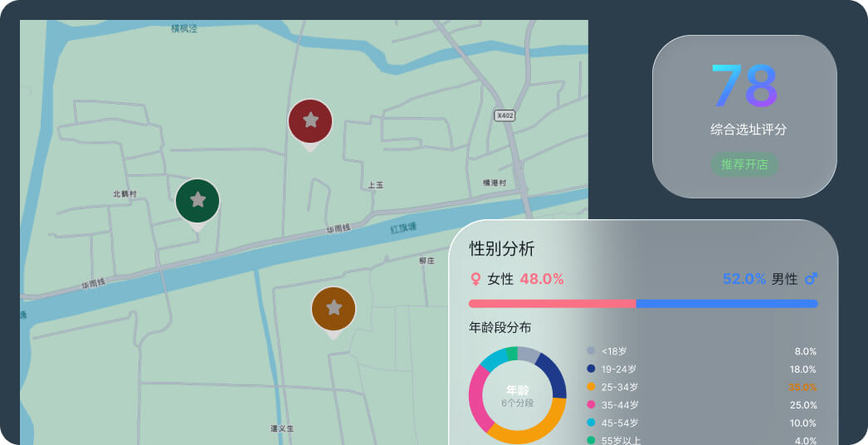Image resolution: width=868 pixels, height=445 pixels.
Task: Click the pink female portion of gender bar
Action: pos(552,304)
